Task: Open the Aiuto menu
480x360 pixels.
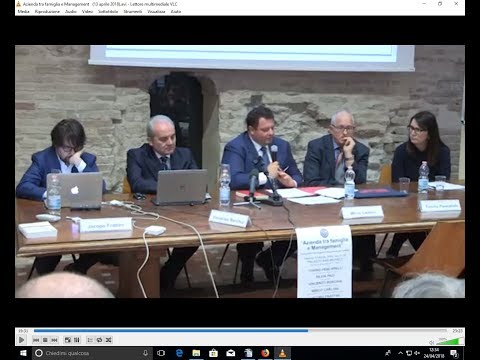Action: [x=176, y=11]
